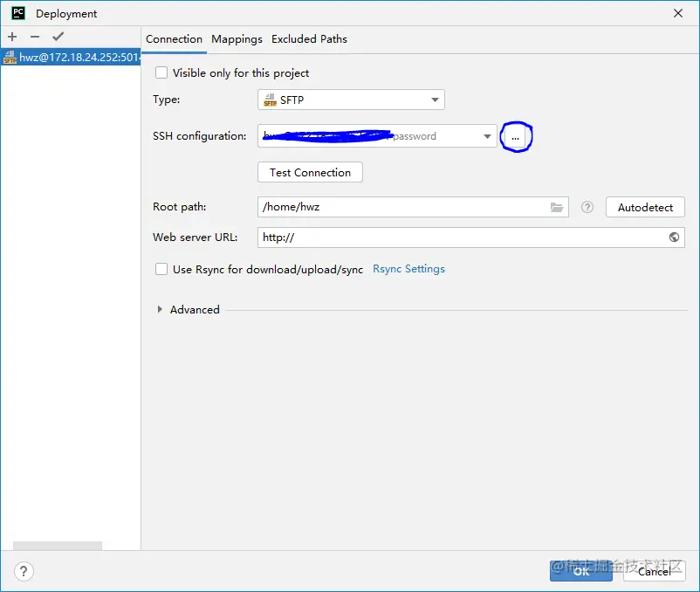Open web server URL in browser globe icon

pyautogui.click(x=674, y=237)
